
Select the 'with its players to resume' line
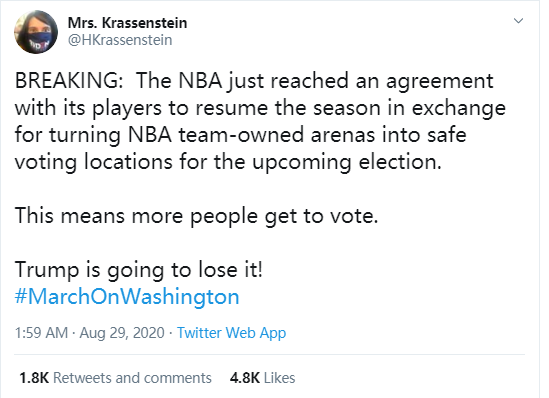click(260, 108)
